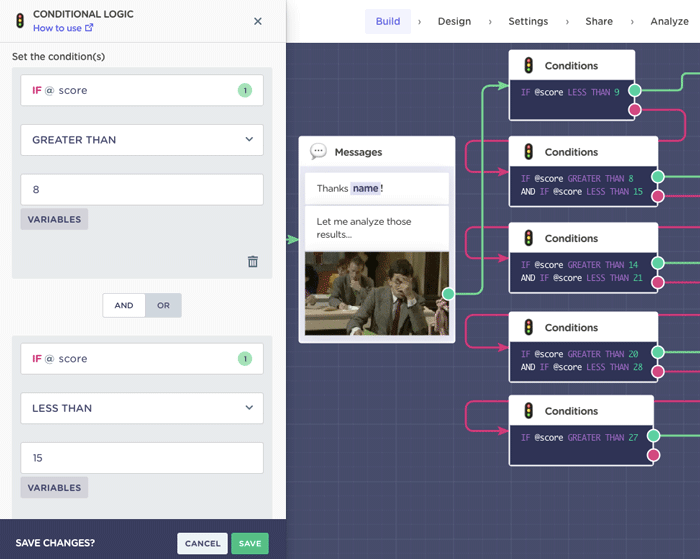Image resolution: width=700 pixels, height=559 pixels.
Task: Click traffic light icon of GREATER THAN 8 block
Action: 529,152
